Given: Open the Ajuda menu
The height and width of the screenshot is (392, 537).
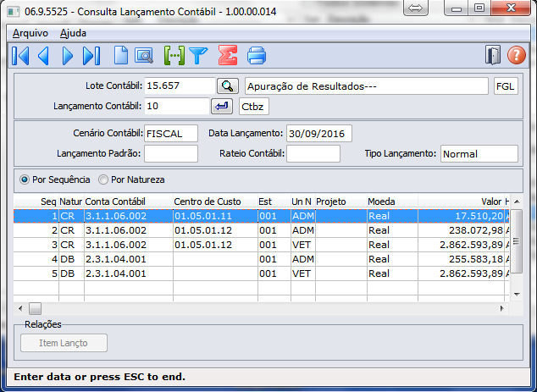Looking at the screenshot, I should 73,33.
